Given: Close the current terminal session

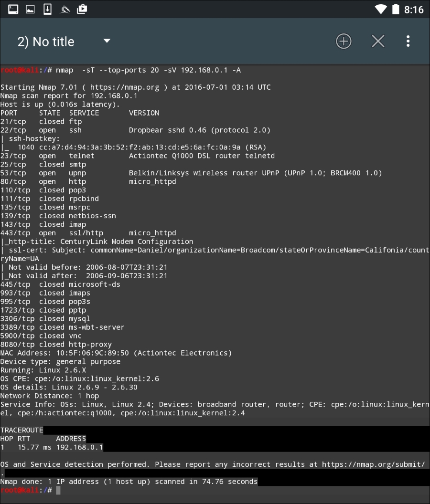Looking at the screenshot, I should click(x=378, y=41).
